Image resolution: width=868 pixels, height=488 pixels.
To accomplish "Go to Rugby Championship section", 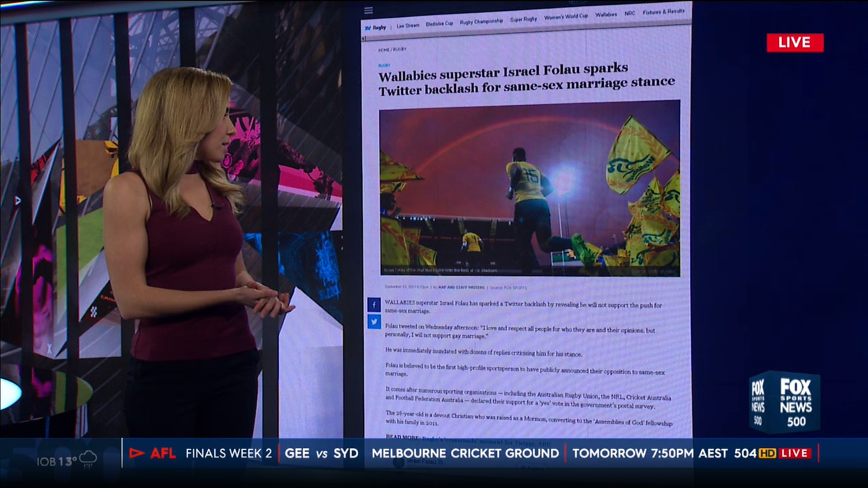I will click(481, 21).
